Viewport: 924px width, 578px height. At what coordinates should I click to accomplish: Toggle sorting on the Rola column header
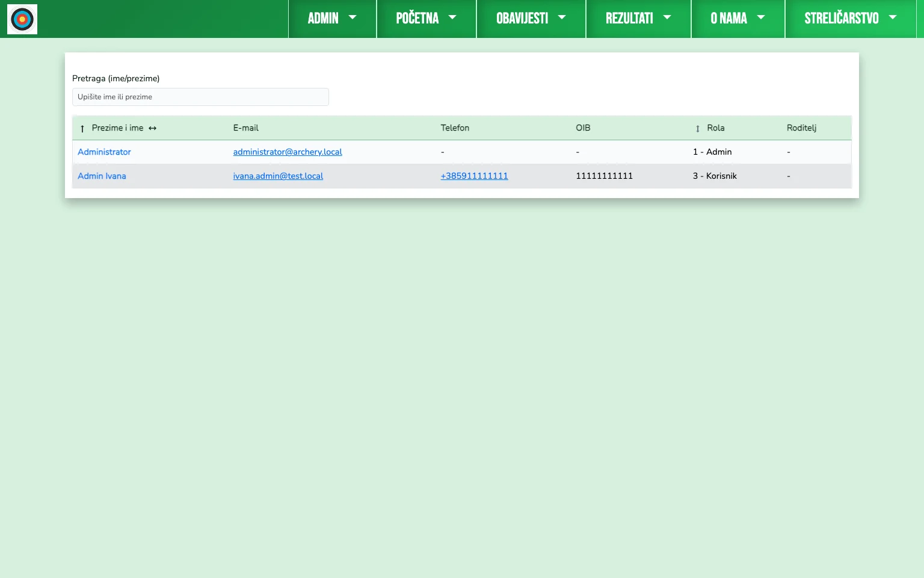pyautogui.click(x=716, y=128)
